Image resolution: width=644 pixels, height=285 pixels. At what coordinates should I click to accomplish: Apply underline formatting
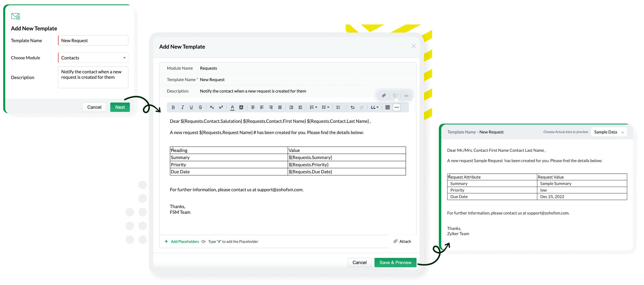tap(191, 107)
